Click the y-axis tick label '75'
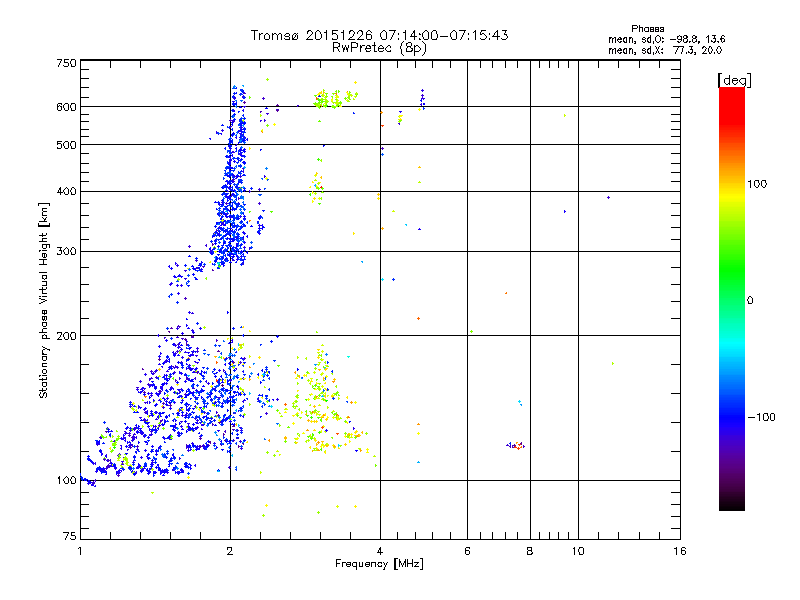Screen dimensions: 800x600 [x=70, y=536]
